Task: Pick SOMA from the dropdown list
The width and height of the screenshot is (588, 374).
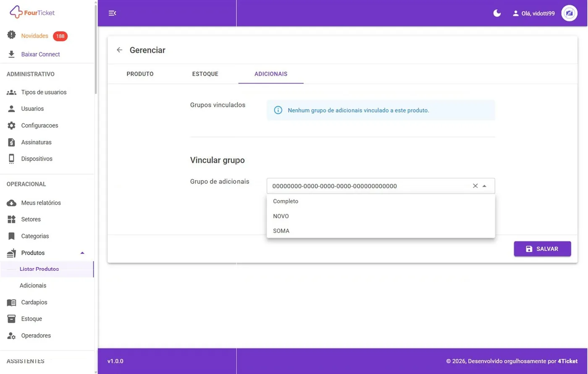Action: click(x=381, y=231)
